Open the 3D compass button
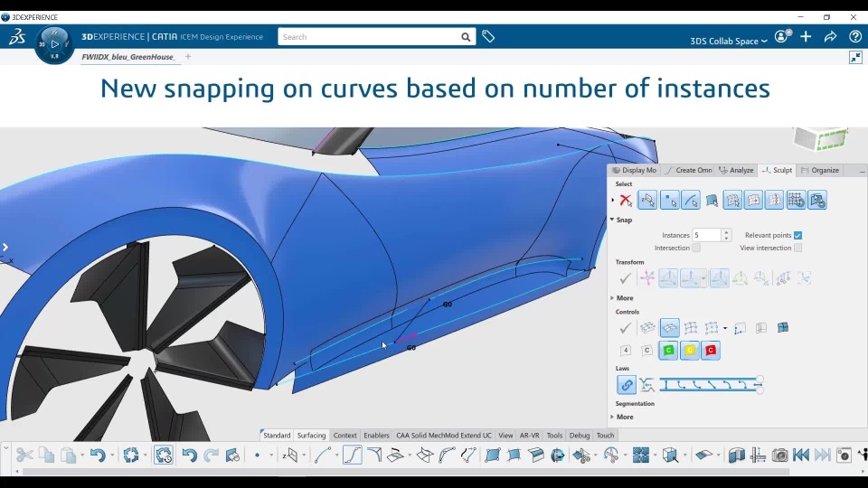Viewport: 868px width, 488px height. [x=54, y=43]
